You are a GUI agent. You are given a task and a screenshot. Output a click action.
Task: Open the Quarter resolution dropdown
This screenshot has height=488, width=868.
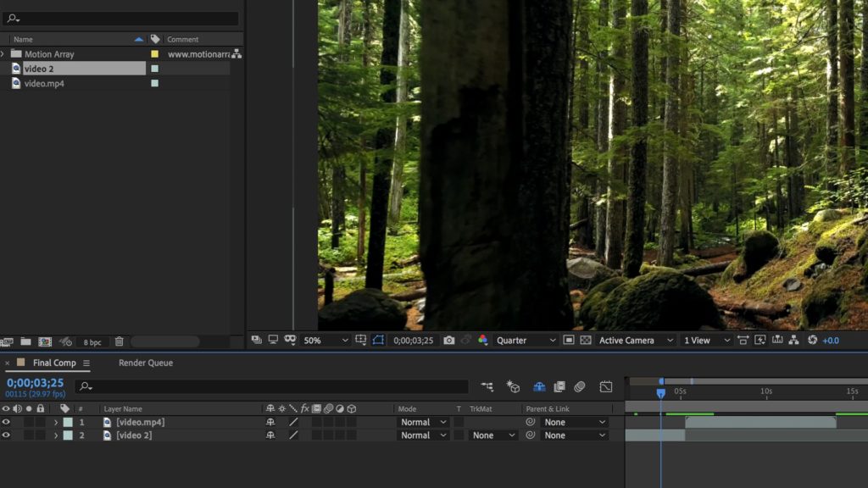coord(526,341)
